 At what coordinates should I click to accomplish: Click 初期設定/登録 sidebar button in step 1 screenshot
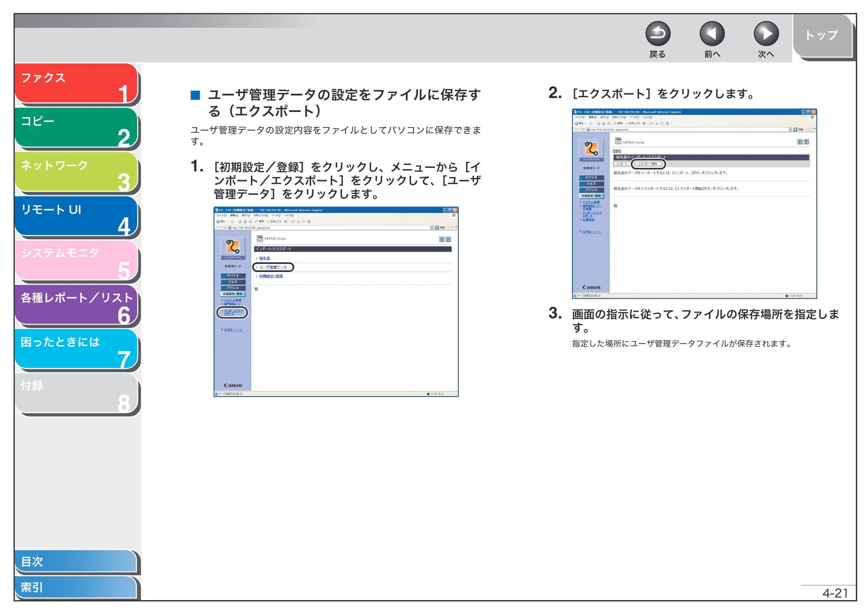click(x=233, y=294)
